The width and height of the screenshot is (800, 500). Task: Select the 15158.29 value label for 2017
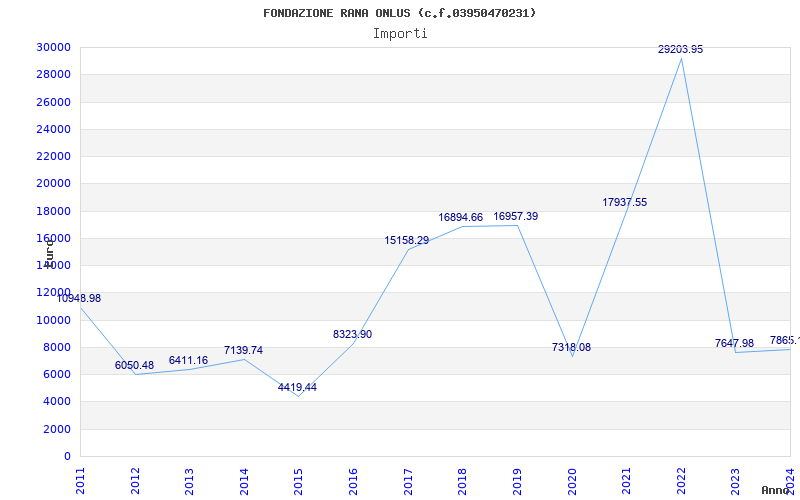tap(406, 241)
